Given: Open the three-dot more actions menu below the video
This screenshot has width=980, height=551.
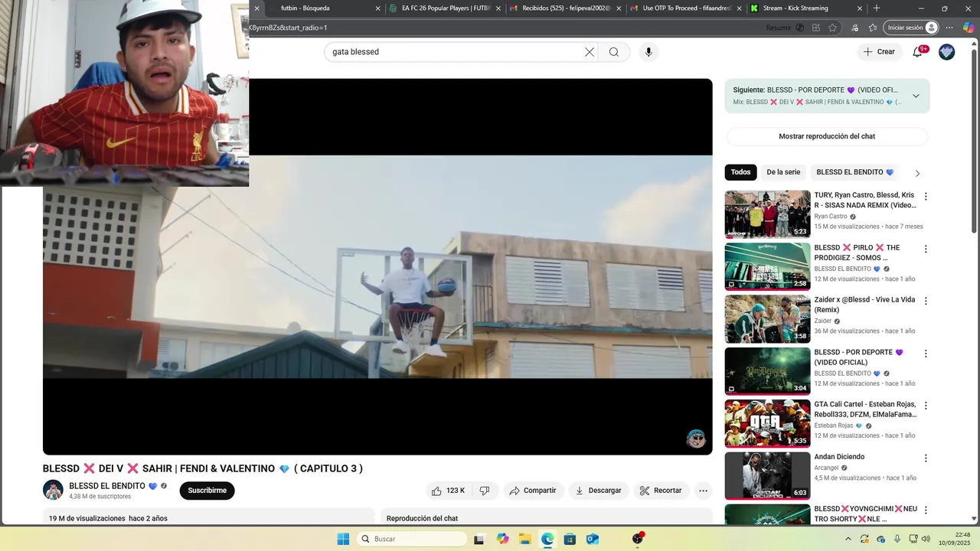Looking at the screenshot, I should 703,491.
